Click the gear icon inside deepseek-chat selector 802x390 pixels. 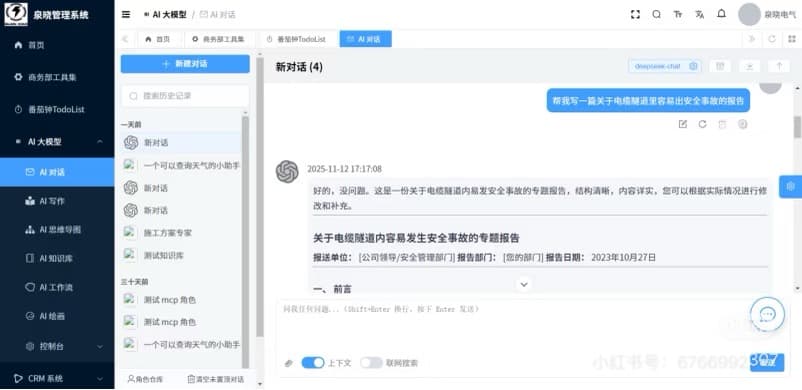tap(693, 66)
